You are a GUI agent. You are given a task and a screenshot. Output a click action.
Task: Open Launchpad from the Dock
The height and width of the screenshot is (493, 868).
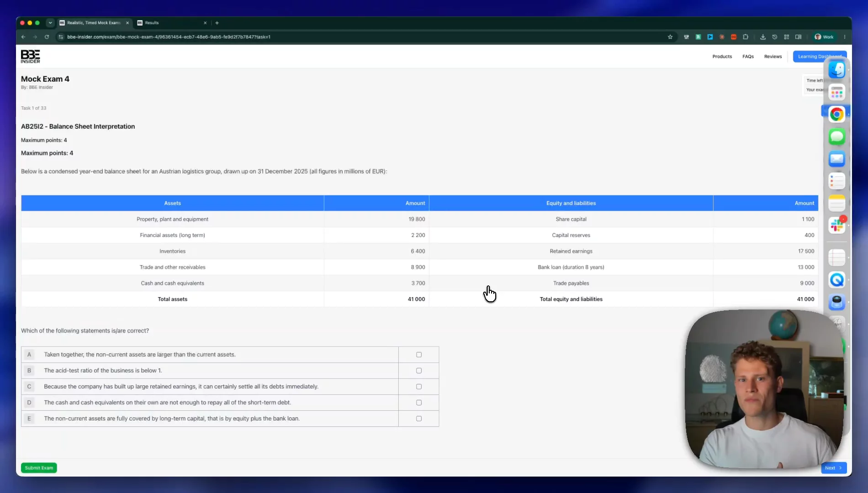(836, 93)
